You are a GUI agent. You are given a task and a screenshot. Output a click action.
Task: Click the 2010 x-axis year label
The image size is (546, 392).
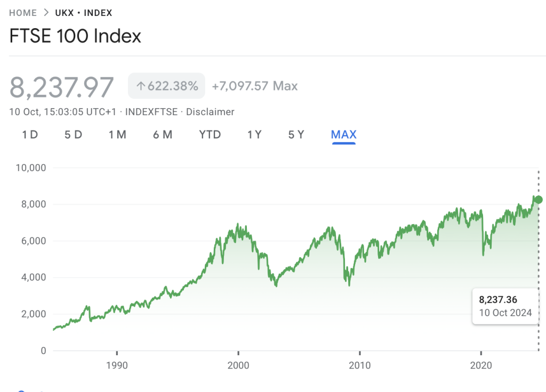click(x=360, y=366)
